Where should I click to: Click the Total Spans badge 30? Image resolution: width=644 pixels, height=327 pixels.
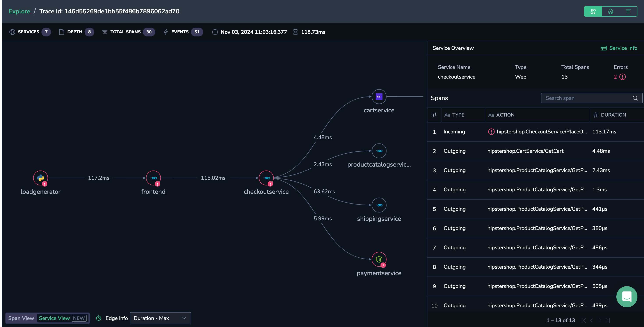pos(149,32)
